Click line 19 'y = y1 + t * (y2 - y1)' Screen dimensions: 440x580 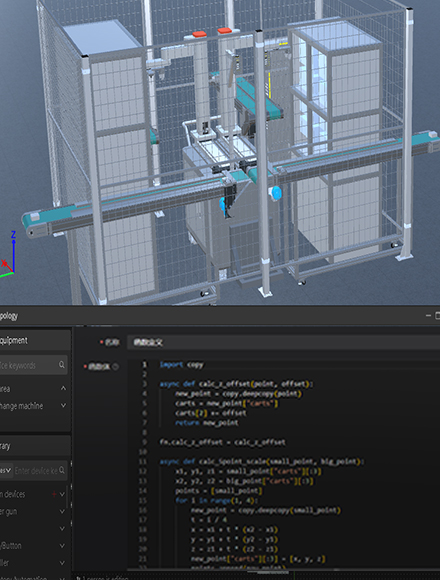click(234, 539)
